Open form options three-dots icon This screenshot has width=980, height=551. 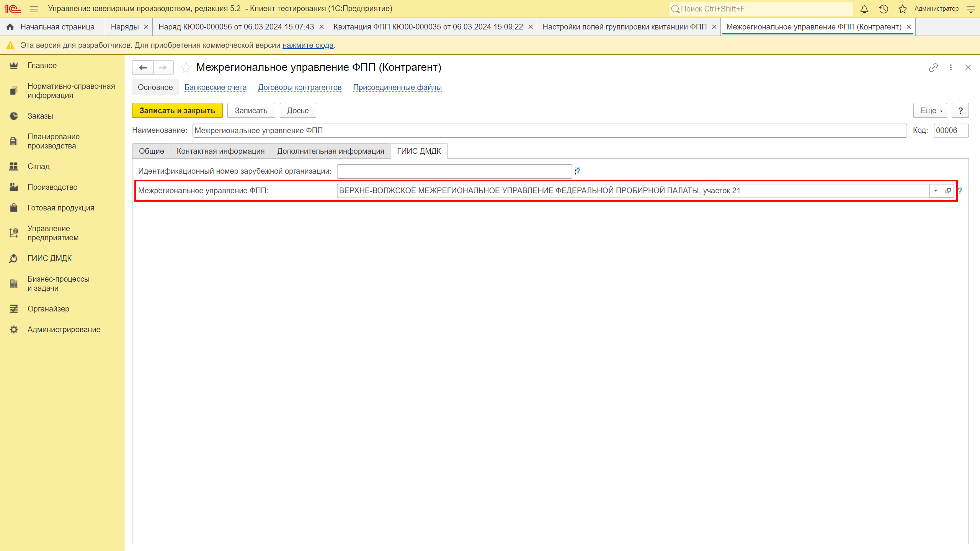(951, 68)
